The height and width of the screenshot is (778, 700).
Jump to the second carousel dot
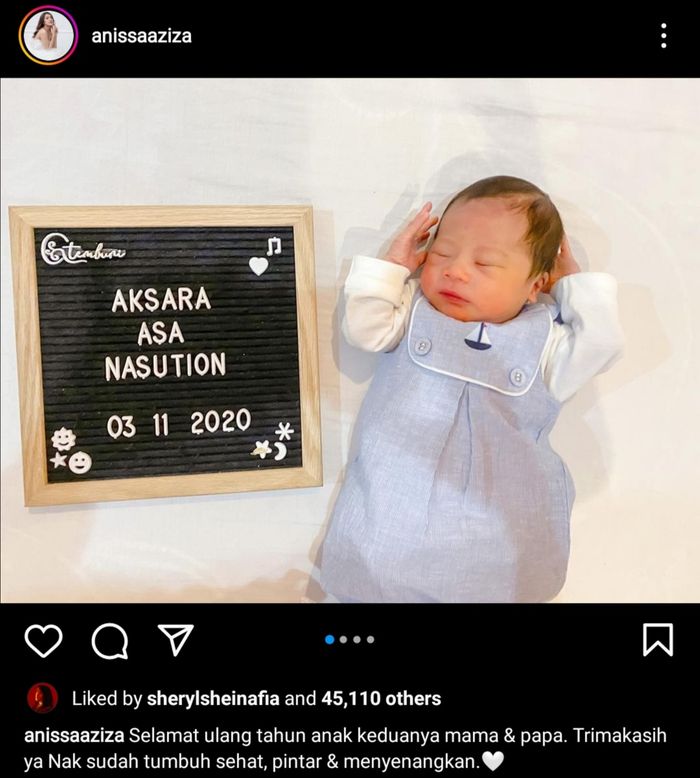click(343, 640)
